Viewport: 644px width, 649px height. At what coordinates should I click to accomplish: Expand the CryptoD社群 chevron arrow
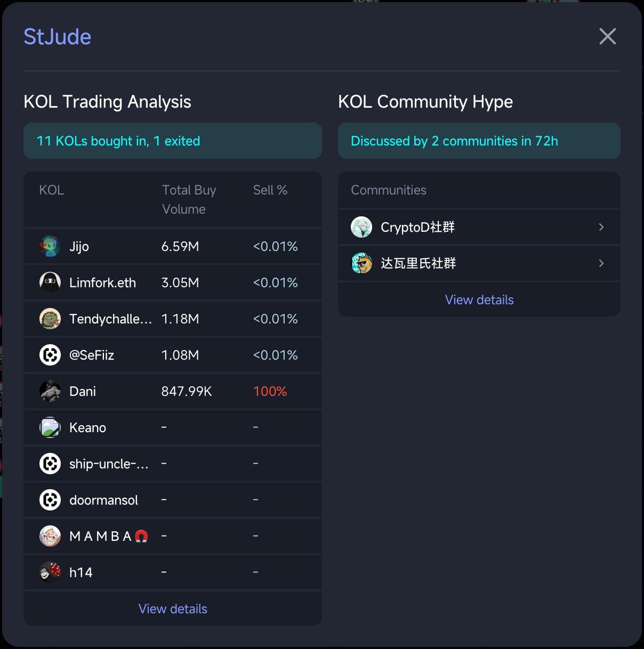601,227
